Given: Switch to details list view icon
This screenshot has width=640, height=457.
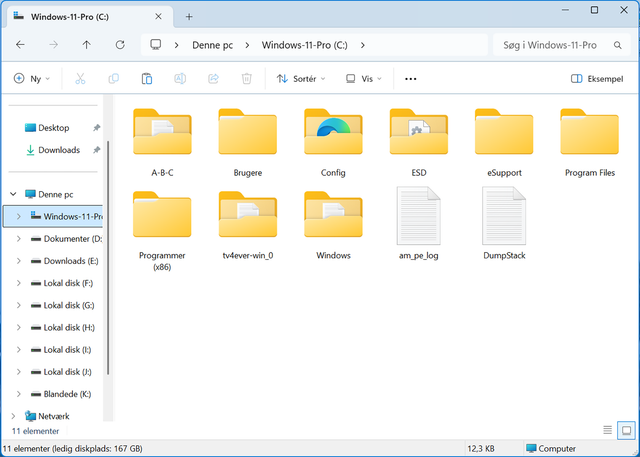Looking at the screenshot, I should pyautogui.click(x=607, y=430).
